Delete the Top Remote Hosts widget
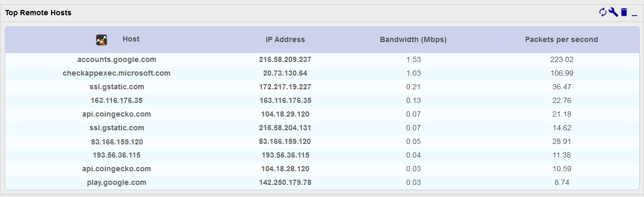 (624, 12)
